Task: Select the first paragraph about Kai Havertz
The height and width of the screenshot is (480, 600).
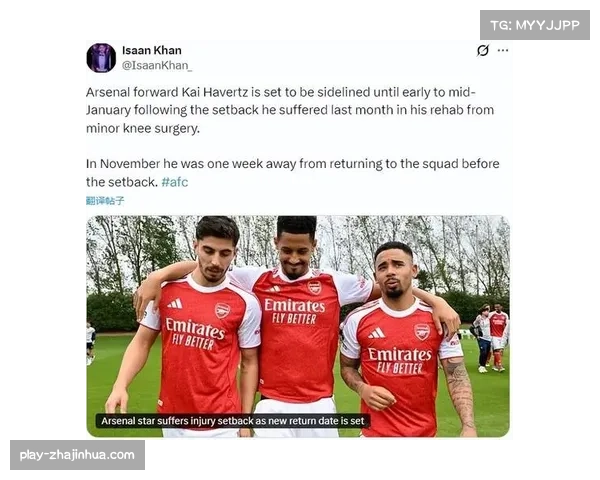Action: coord(290,110)
